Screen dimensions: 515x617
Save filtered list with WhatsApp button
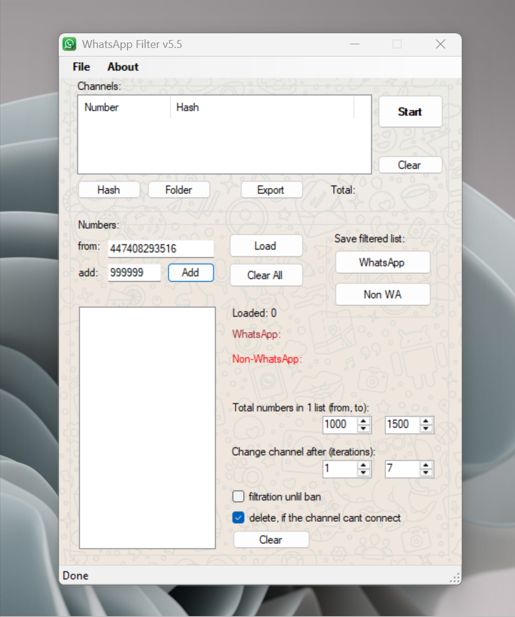click(x=382, y=262)
